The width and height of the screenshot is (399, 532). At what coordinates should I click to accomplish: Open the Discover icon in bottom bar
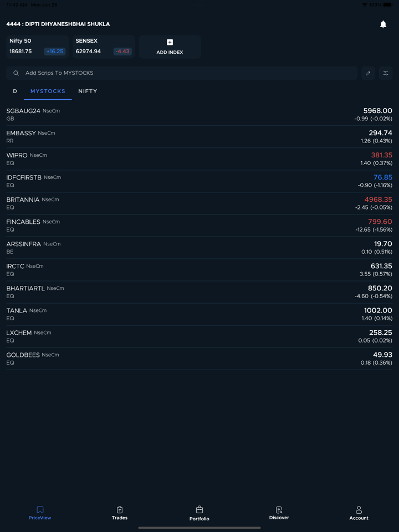click(x=279, y=510)
